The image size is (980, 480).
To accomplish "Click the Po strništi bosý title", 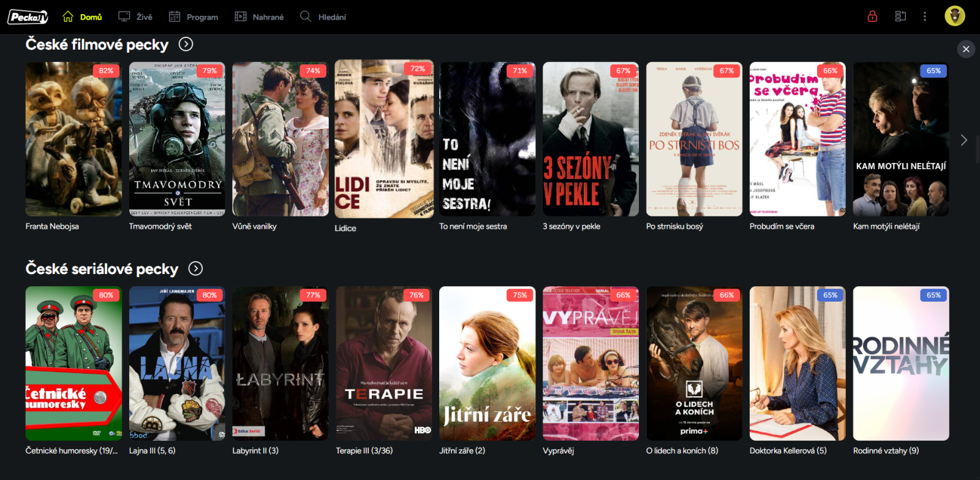I will [675, 226].
